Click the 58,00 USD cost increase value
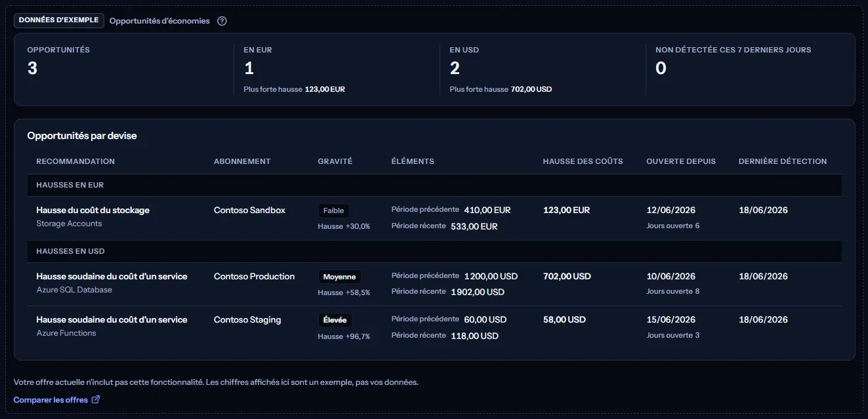The image size is (868, 419). pyautogui.click(x=565, y=320)
